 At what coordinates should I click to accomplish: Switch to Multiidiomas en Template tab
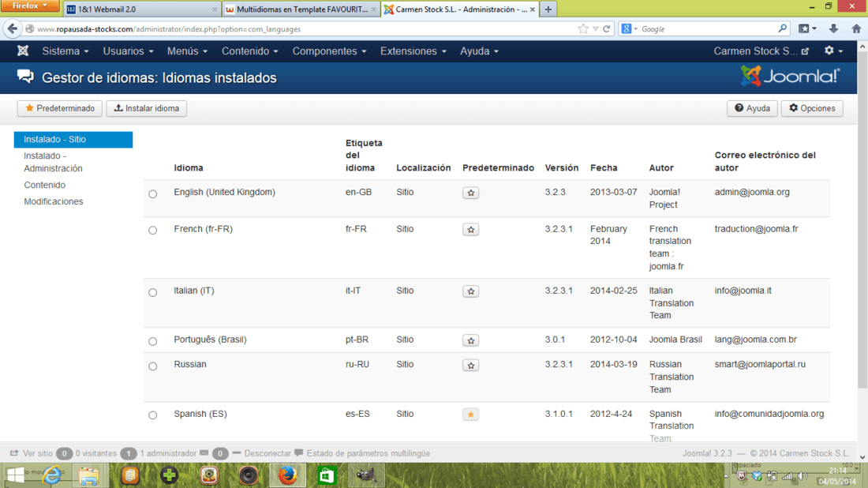tap(301, 9)
